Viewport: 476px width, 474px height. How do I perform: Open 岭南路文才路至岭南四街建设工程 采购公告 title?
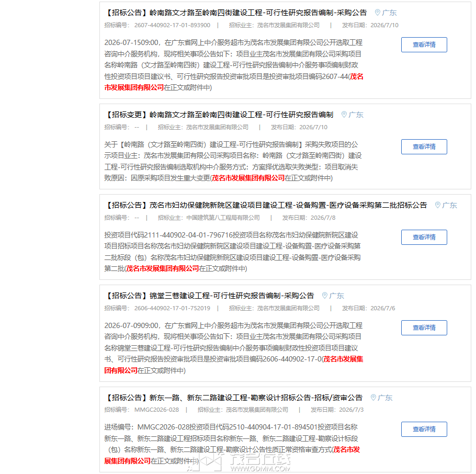[235, 13]
